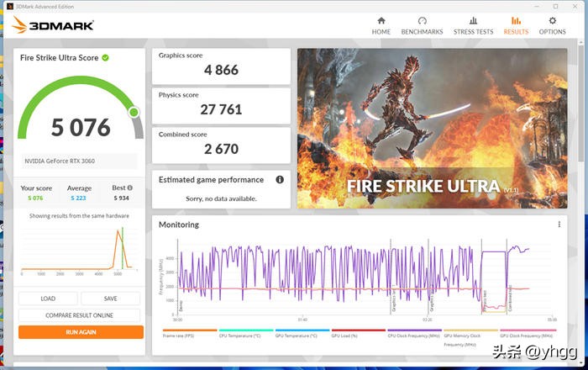Click the Save button

[110, 299]
